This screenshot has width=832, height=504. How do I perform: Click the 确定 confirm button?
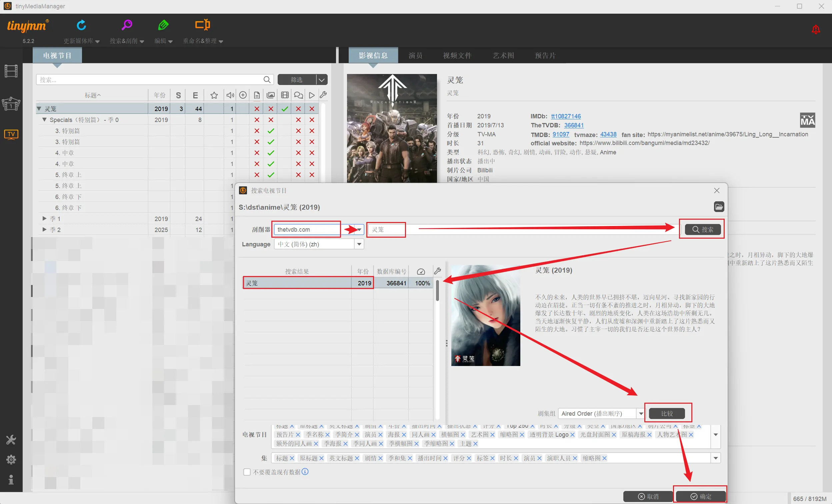[x=701, y=496]
